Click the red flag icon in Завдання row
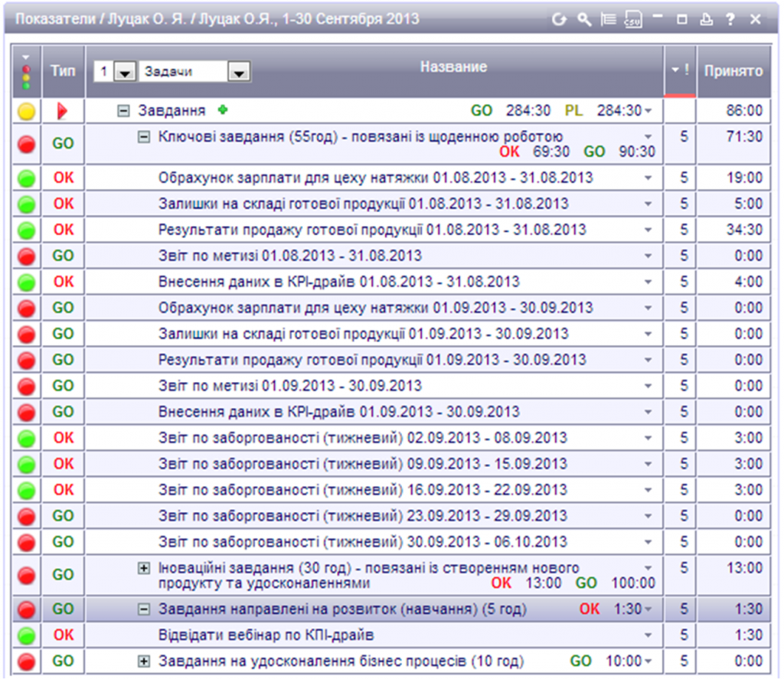This screenshot has height=679, width=784. click(62, 110)
